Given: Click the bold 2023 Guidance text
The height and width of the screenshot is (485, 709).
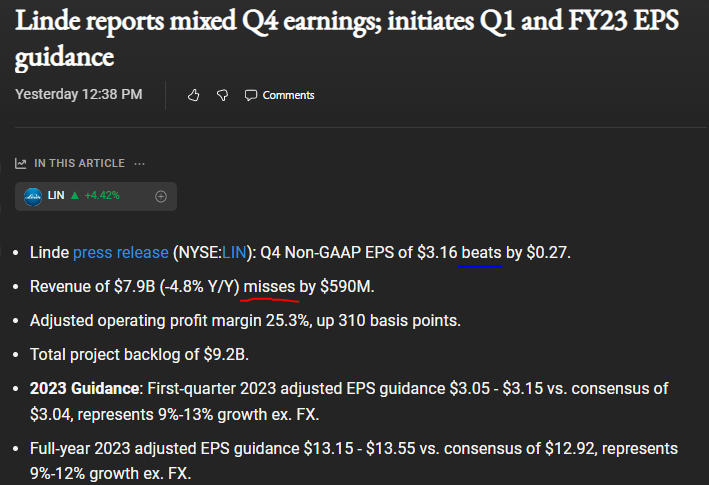Looking at the screenshot, I should point(84,388).
